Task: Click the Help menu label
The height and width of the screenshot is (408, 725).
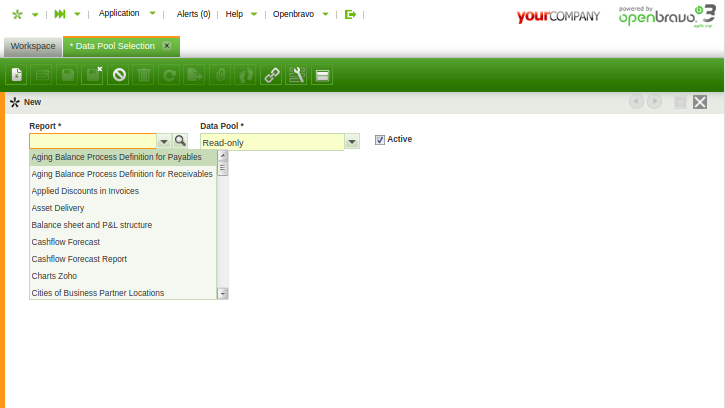Action: (234, 14)
